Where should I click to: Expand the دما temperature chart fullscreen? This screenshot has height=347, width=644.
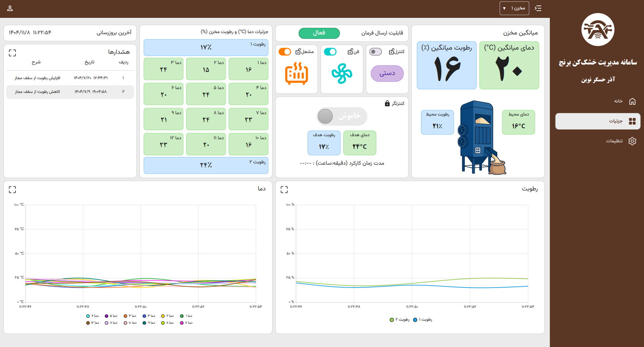pos(12,189)
